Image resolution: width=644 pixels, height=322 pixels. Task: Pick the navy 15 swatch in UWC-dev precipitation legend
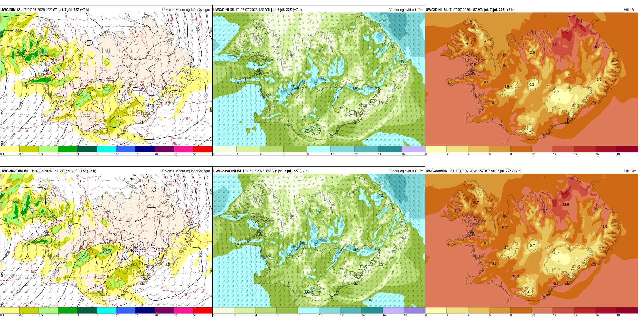pos(145,310)
